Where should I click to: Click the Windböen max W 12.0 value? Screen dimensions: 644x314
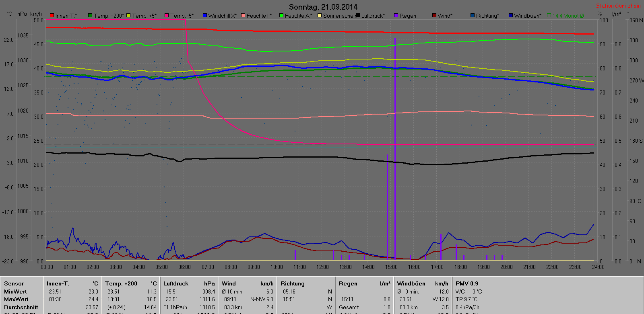(x=440, y=299)
